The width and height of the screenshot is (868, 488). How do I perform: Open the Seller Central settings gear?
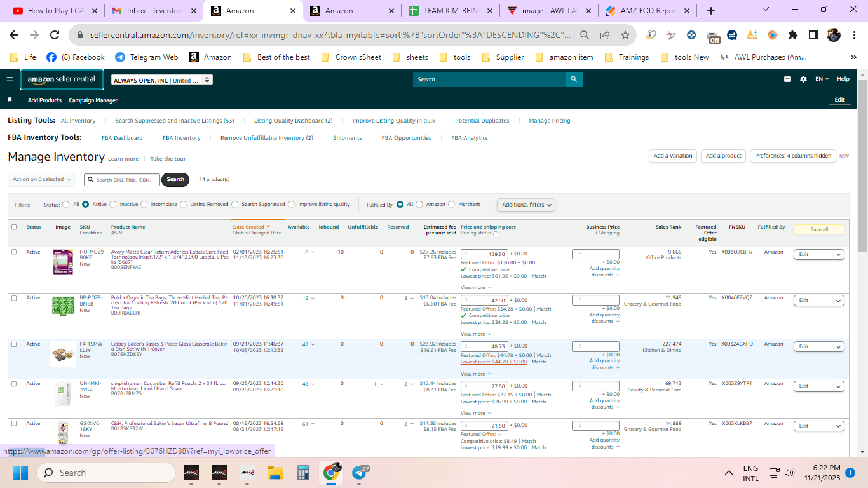point(803,79)
